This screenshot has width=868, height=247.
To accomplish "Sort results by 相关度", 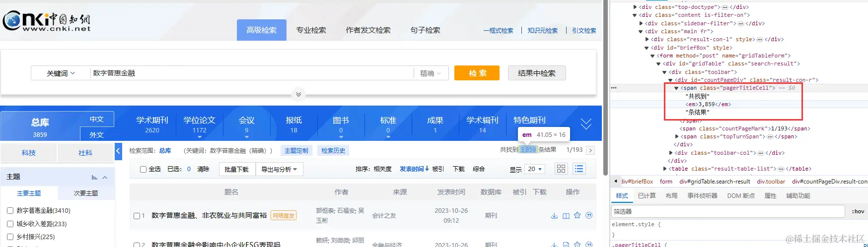I will 382,169.
